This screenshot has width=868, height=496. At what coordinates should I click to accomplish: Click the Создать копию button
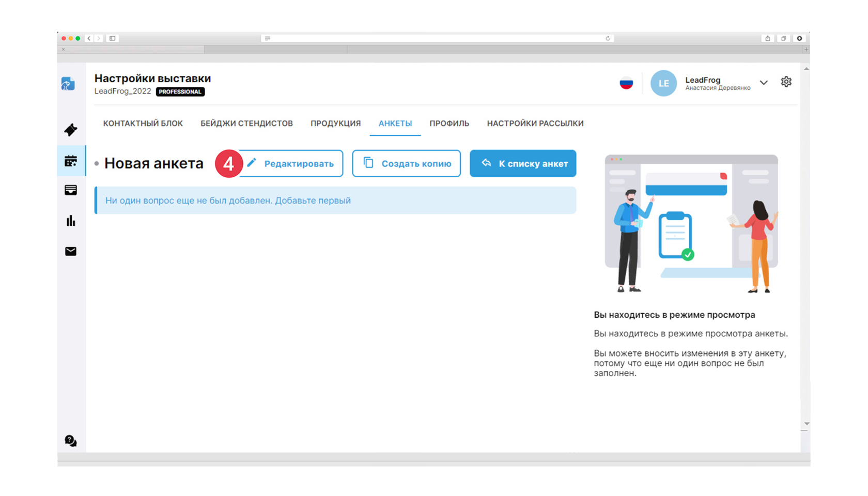pyautogui.click(x=406, y=164)
